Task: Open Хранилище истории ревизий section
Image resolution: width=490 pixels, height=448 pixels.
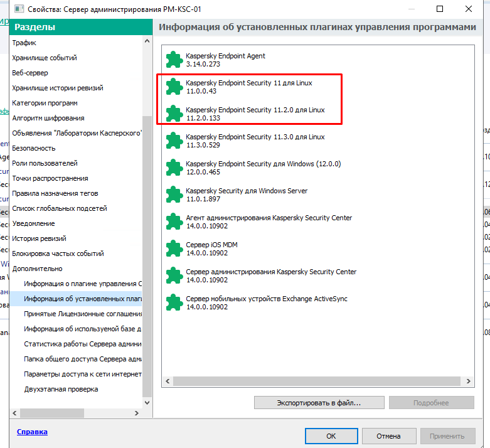Action: click(x=58, y=88)
